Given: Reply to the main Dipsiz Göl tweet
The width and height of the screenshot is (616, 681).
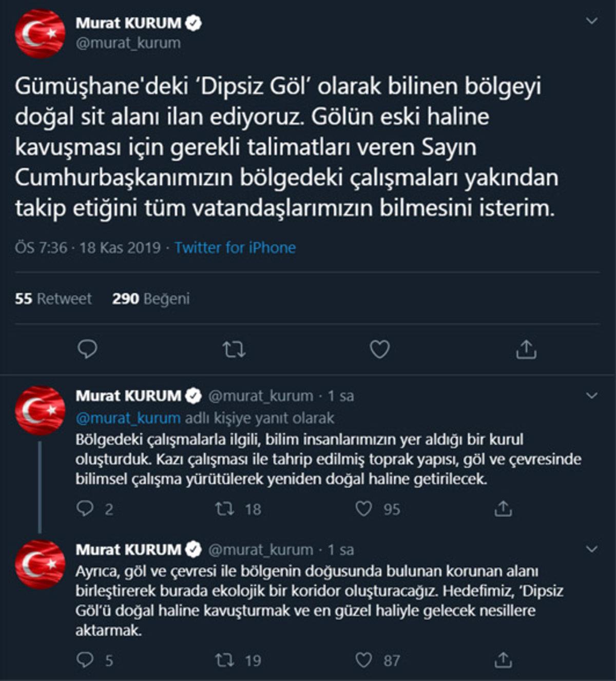Looking at the screenshot, I should [88, 349].
